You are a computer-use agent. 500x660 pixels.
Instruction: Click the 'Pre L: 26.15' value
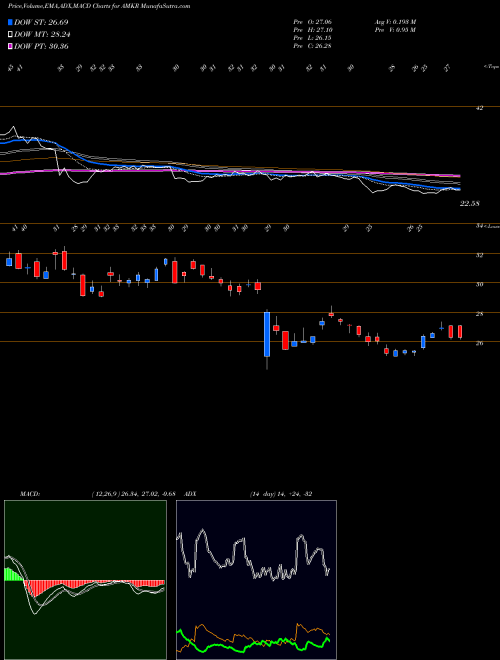pos(313,38)
